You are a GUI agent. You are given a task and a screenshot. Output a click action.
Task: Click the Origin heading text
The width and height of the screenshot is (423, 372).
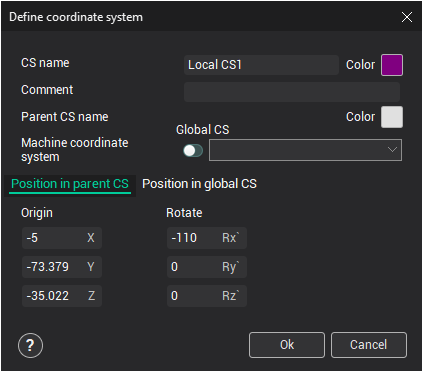pos(37,213)
